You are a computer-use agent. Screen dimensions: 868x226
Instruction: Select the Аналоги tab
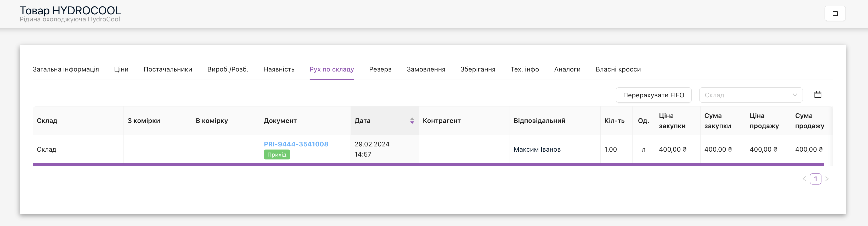pyautogui.click(x=567, y=69)
